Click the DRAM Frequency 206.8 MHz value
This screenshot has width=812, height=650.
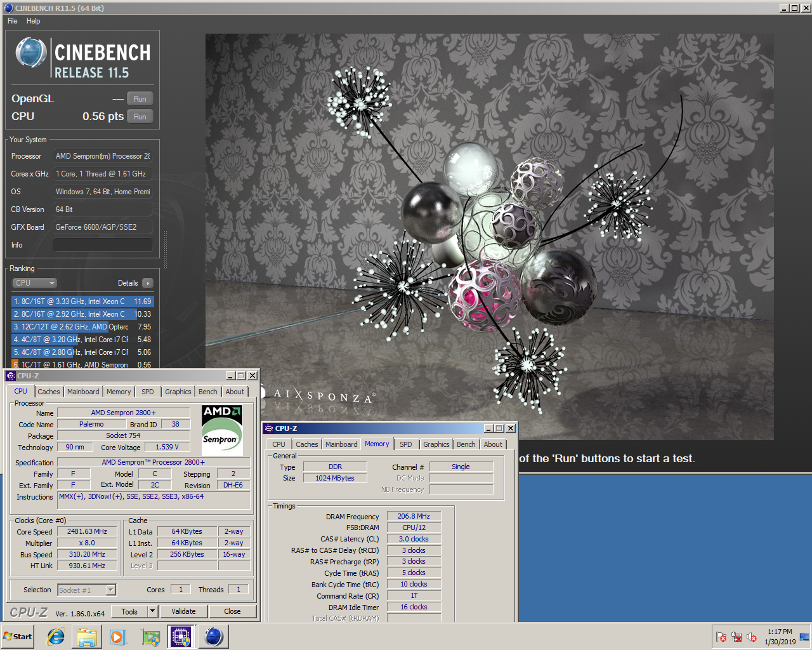(414, 516)
